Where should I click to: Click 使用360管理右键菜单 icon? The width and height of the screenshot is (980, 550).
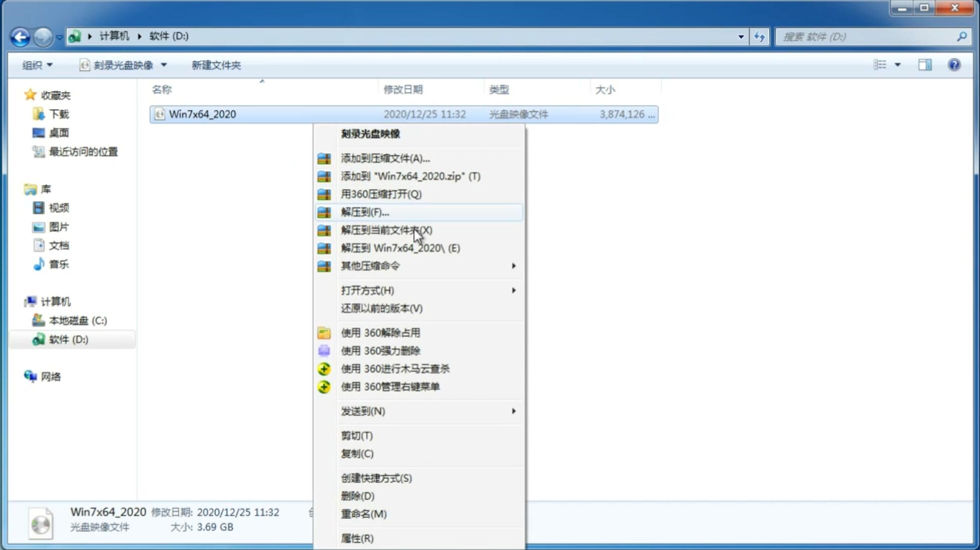[324, 386]
